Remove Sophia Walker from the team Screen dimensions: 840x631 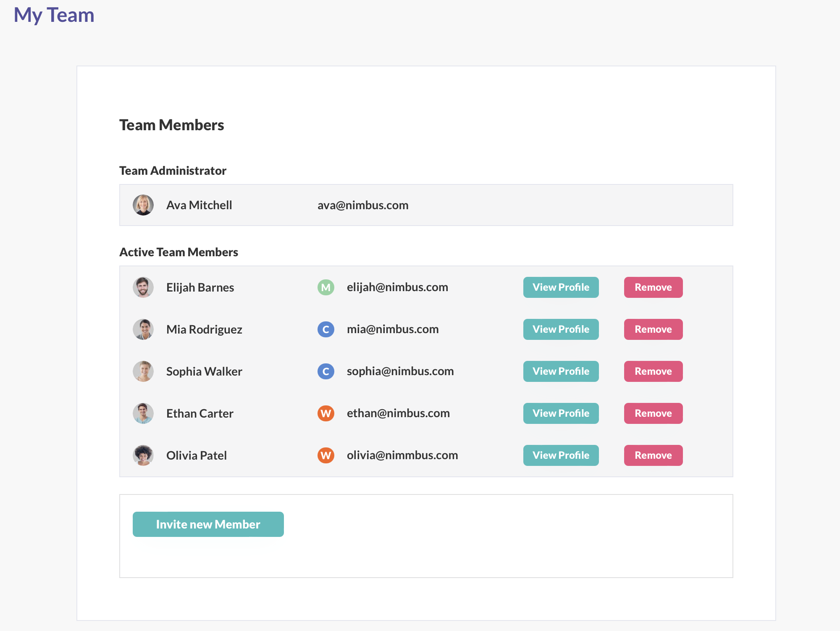pyautogui.click(x=653, y=371)
